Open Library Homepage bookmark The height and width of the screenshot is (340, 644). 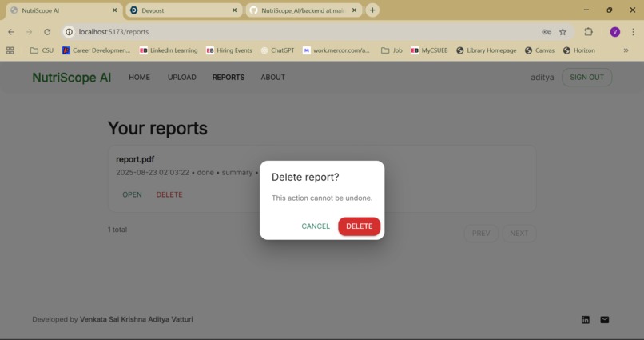(x=487, y=50)
